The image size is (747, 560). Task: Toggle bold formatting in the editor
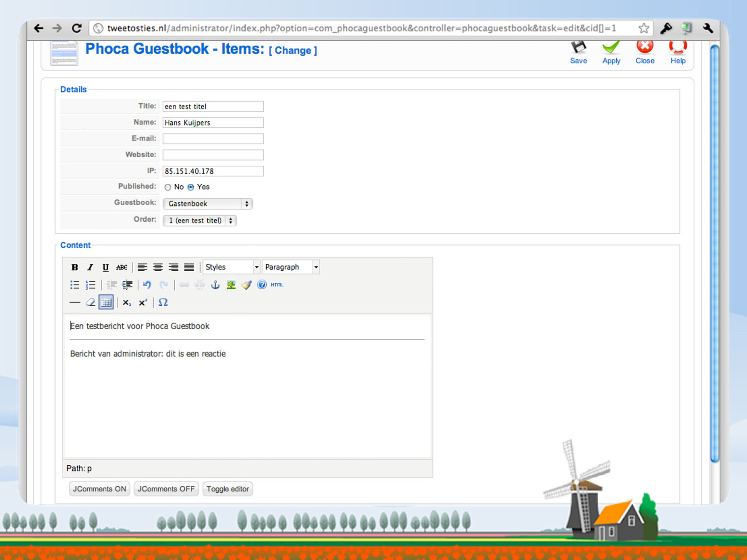(x=75, y=267)
